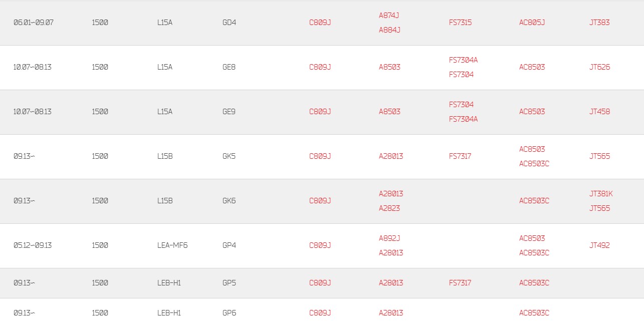Open the JT381K part link

click(601, 194)
